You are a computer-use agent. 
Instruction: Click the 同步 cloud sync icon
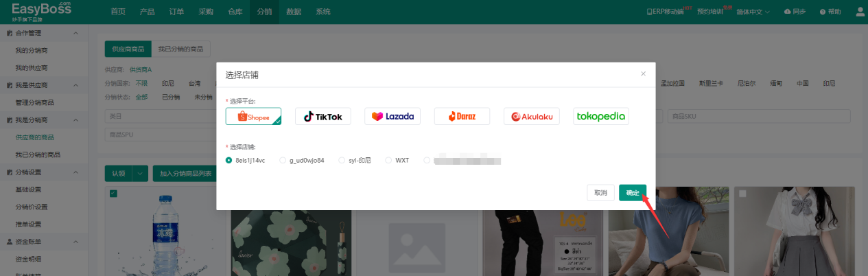coord(788,12)
